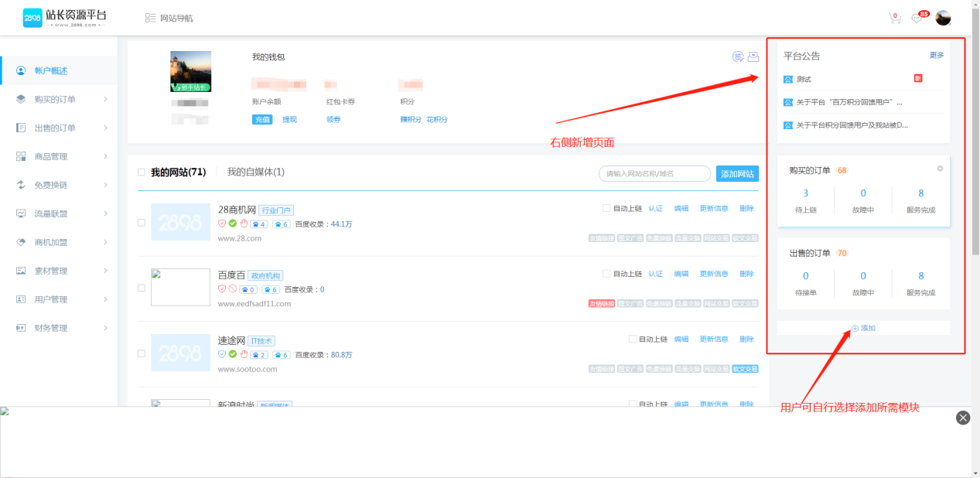Click the 网站导航 grid icon
This screenshot has height=478, width=980.
point(150,18)
